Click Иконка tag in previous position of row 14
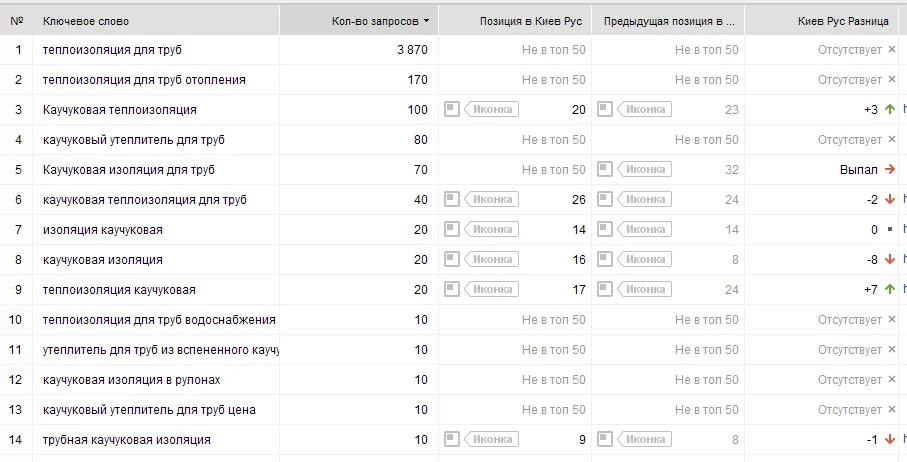Image resolution: width=907 pixels, height=462 pixels. coord(644,439)
